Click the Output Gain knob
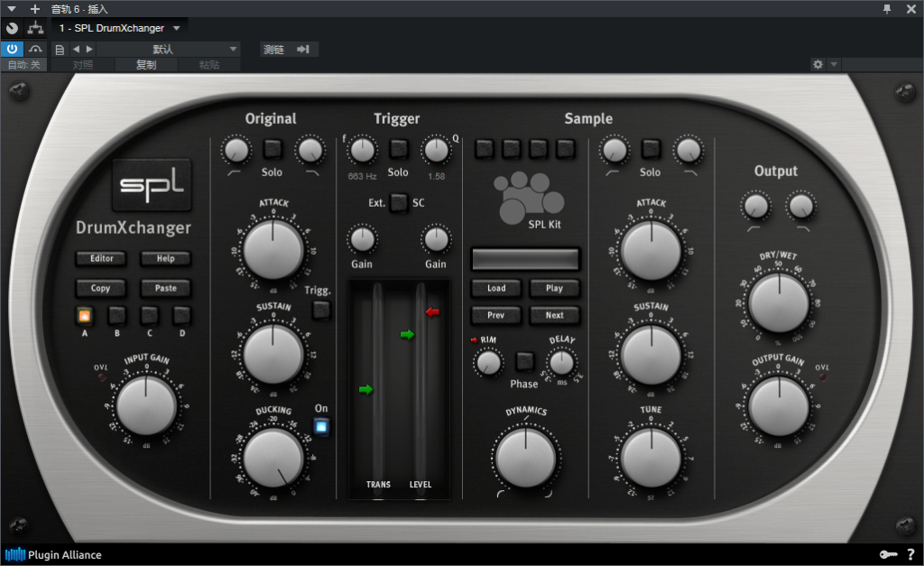The height and width of the screenshot is (566, 924). pyautogui.click(x=779, y=405)
